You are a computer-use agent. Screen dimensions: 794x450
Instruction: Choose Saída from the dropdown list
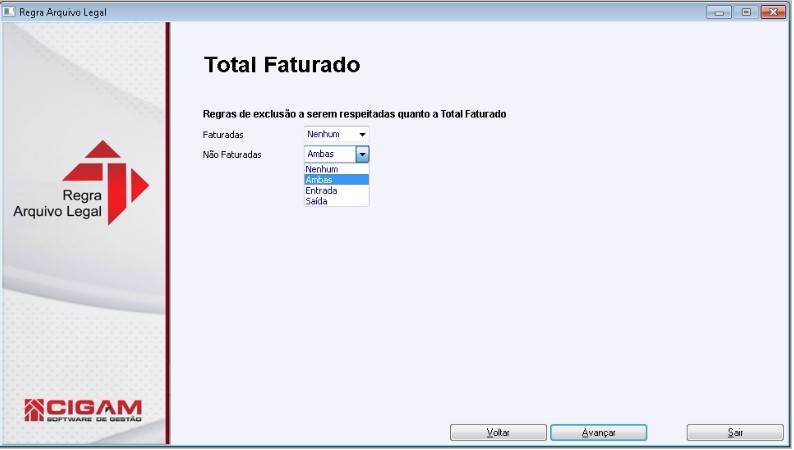pyautogui.click(x=336, y=201)
